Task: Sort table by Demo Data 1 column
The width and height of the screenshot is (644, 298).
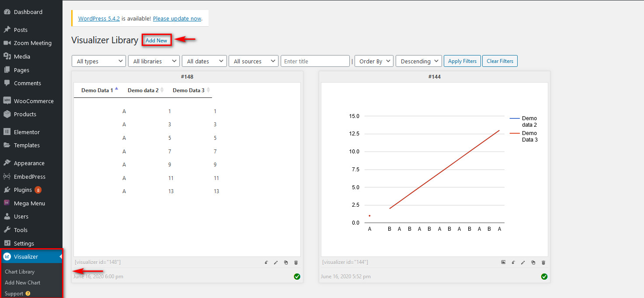Action: [100, 90]
